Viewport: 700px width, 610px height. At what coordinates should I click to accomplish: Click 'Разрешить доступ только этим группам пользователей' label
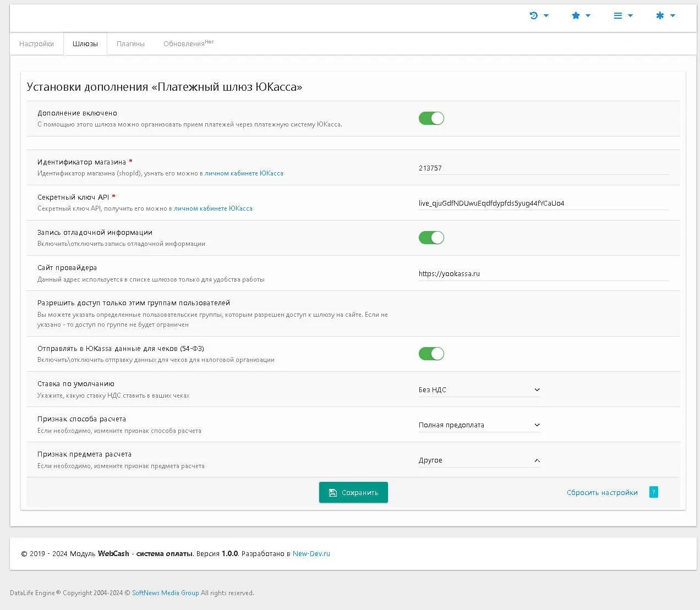[134, 303]
